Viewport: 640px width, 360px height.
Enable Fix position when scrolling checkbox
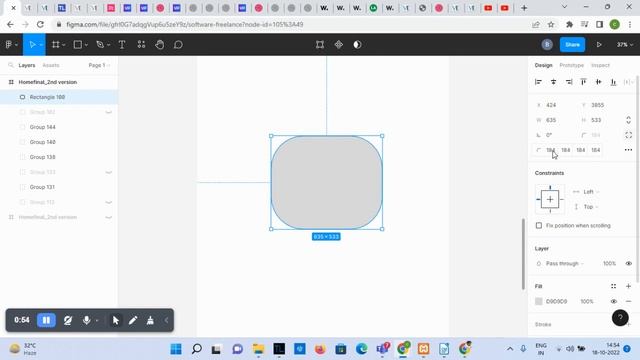(539, 225)
